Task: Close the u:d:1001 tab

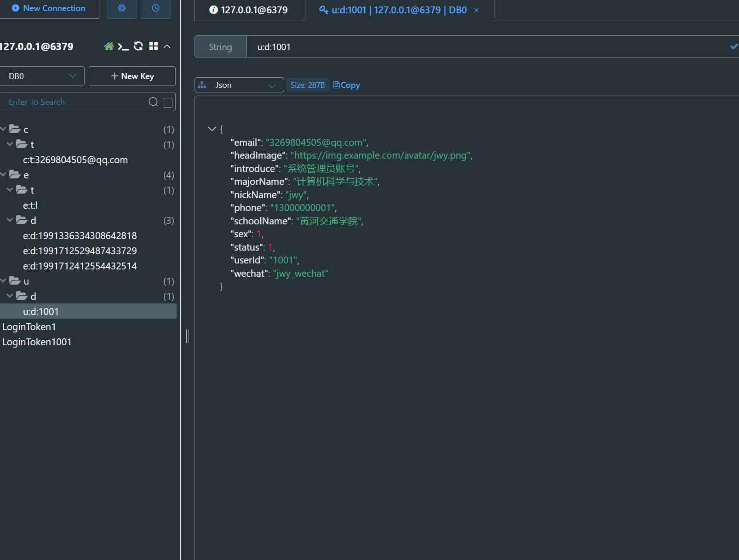Action: [476, 10]
